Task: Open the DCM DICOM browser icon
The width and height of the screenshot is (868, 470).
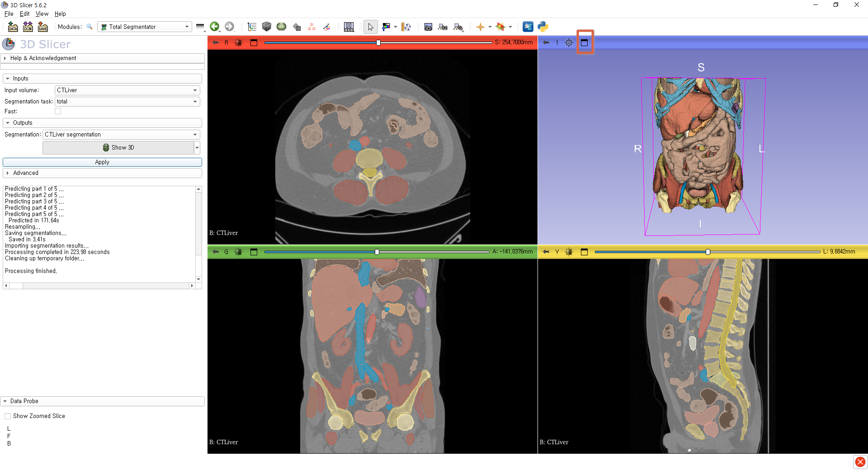Action: (28, 27)
